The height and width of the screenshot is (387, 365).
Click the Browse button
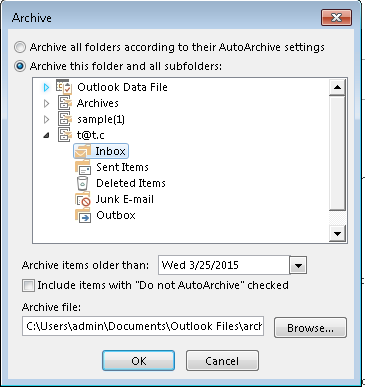point(310,328)
